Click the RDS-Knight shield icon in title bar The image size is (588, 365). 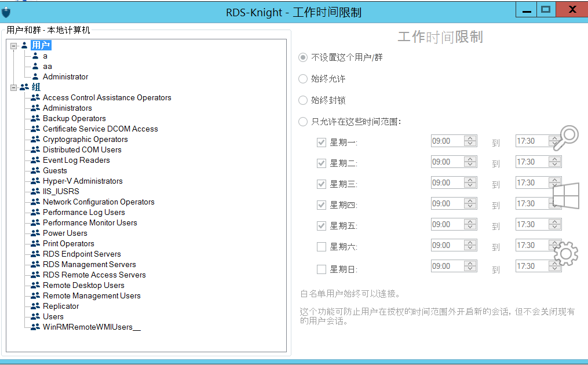coord(6,12)
